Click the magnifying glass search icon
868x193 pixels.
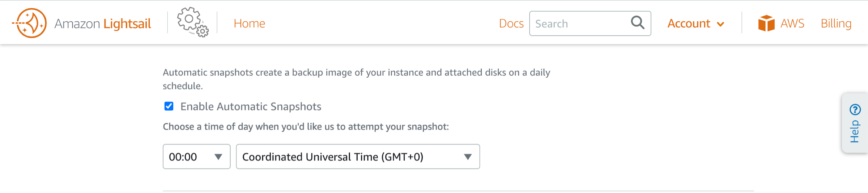pos(638,23)
